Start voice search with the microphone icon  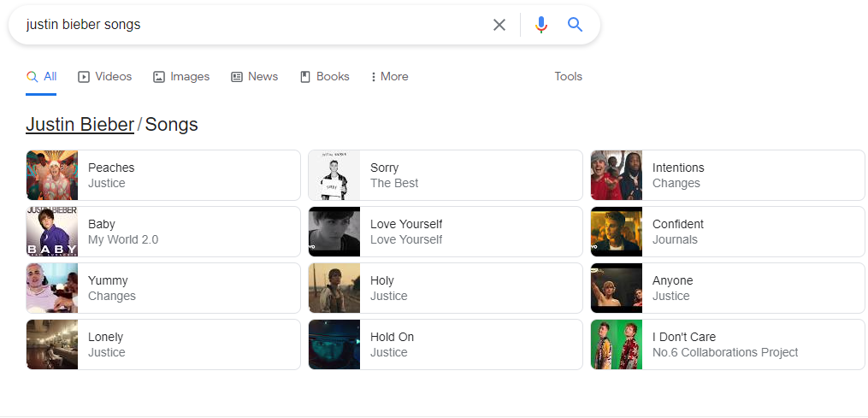click(x=540, y=25)
